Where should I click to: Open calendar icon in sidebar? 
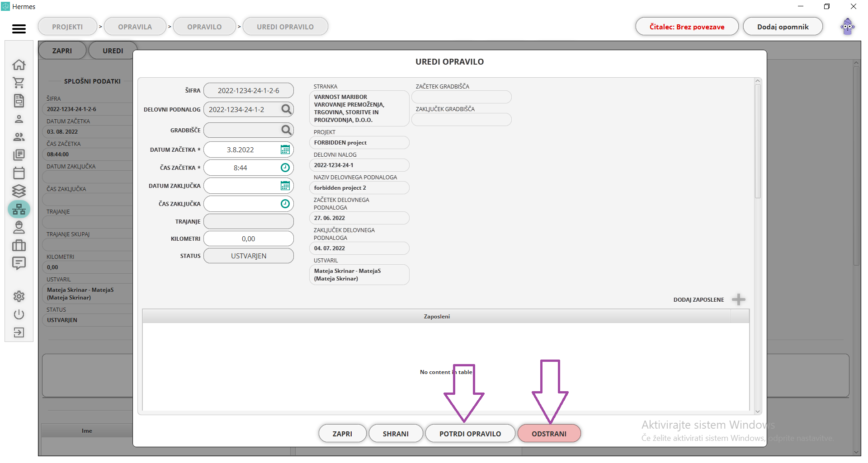coord(19,173)
